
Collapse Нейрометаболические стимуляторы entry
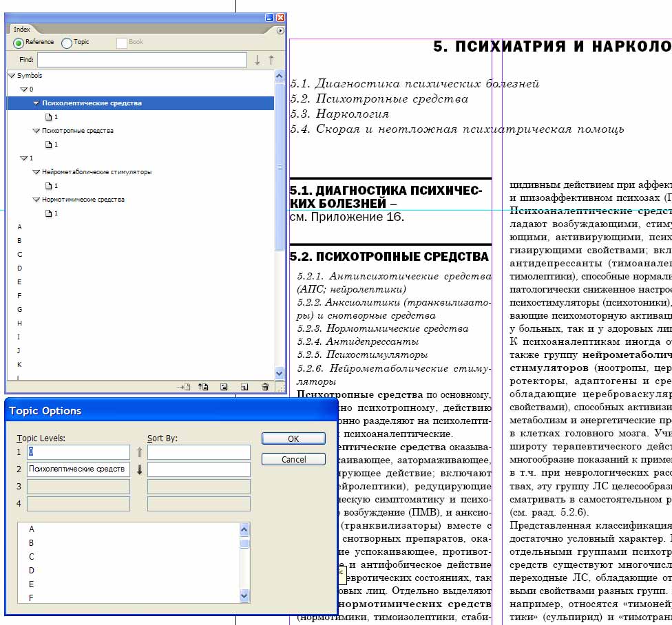pyautogui.click(x=36, y=172)
